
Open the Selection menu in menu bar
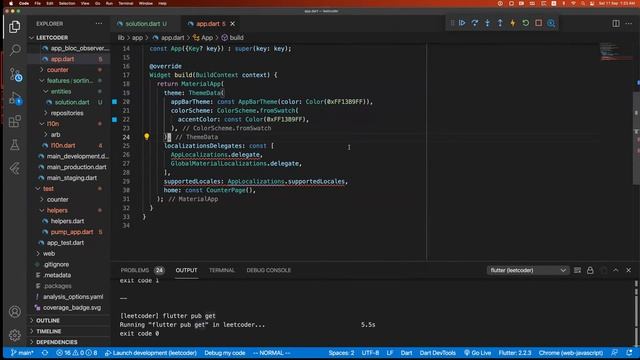tap(67, 3)
